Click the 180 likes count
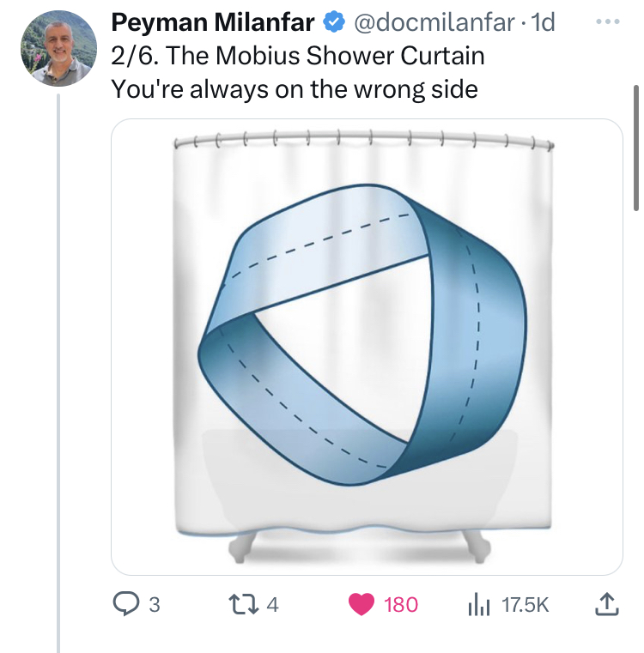This screenshot has width=644, height=653. pyautogui.click(x=400, y=605)
